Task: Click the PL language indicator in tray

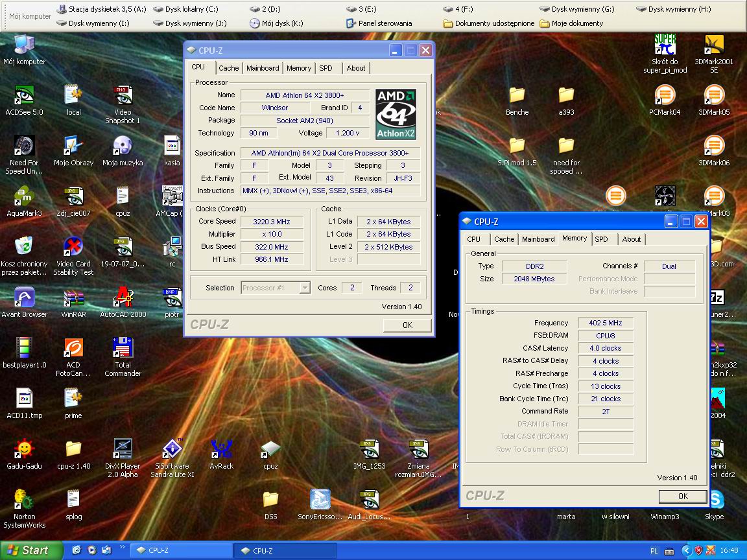Action: (654, 551)
